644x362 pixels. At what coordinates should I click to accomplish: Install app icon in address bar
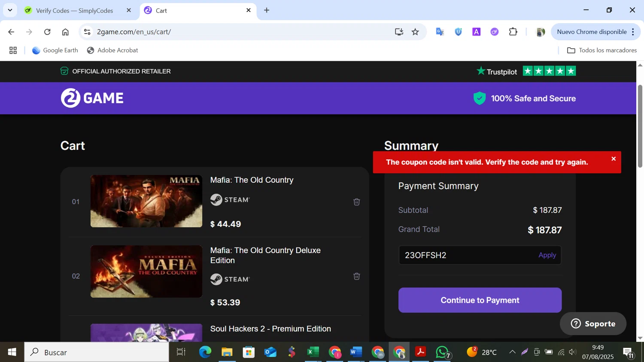[x=399, y=32]
